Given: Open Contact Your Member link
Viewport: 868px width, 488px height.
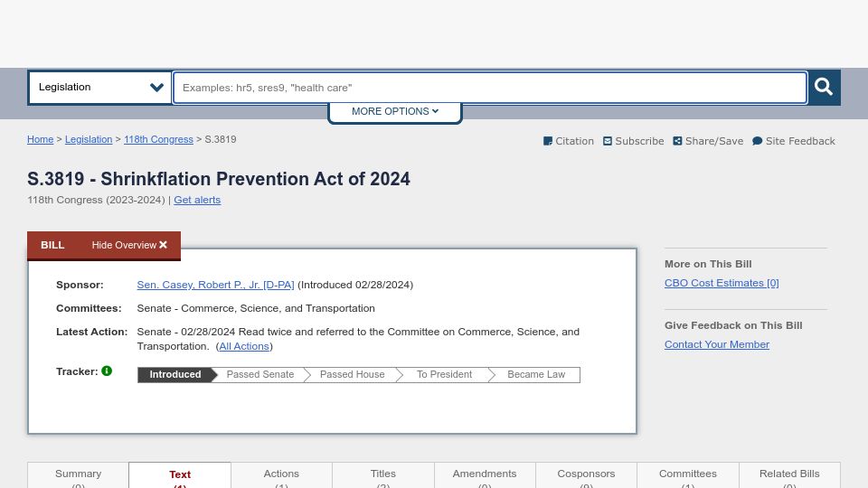Looking at the screenshot, I should 716,344.
